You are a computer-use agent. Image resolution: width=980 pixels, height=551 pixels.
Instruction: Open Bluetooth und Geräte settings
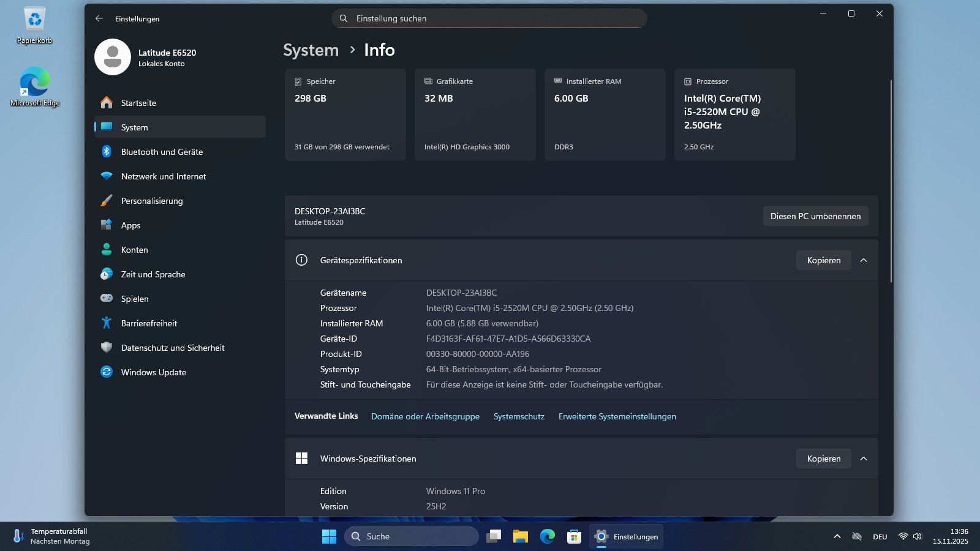click(x=180, y=151)
